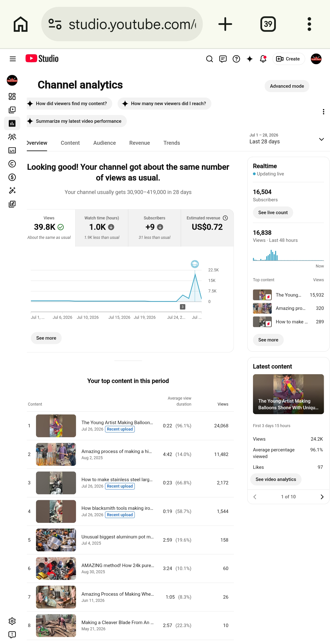330x644 pixels.
Task: Select 'How did viewers find my content?' chip
Action: click(69, 104)
